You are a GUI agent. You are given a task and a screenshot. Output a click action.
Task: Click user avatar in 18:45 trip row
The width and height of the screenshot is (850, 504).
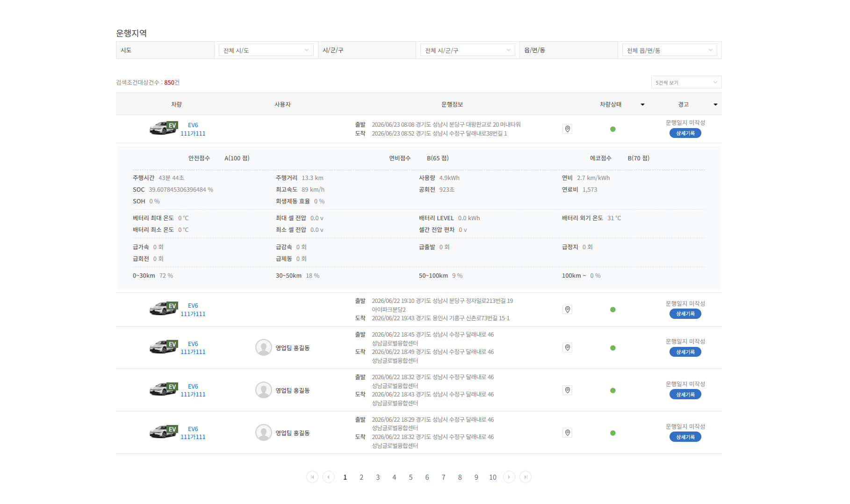(264, 347)
